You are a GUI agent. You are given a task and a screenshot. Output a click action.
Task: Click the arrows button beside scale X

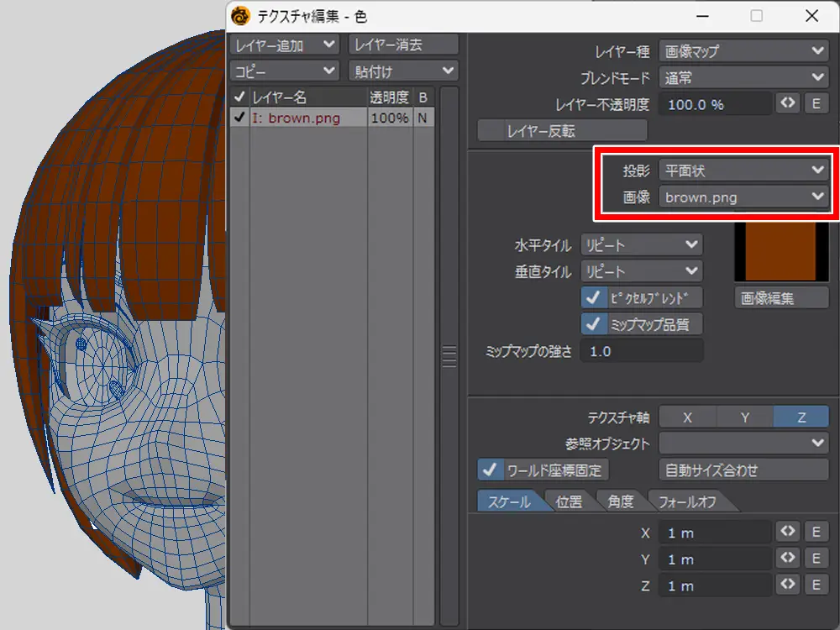pos(788,533)
